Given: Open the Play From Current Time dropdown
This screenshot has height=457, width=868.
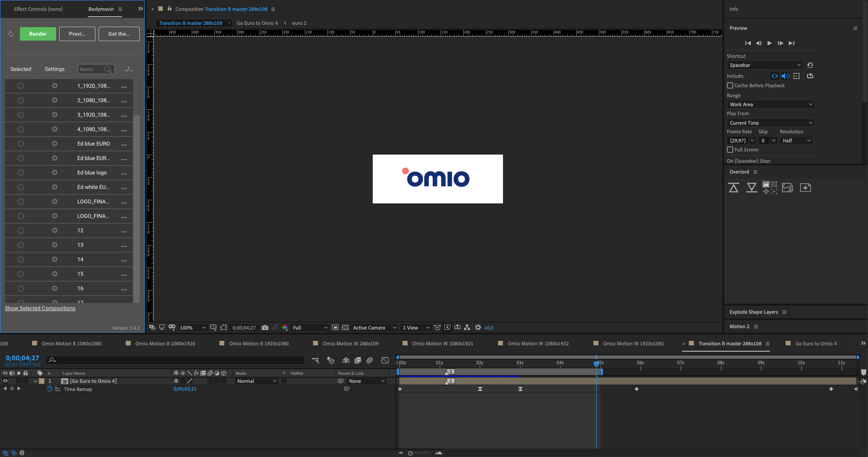Looking at the screenshot, I should [771, 123].
